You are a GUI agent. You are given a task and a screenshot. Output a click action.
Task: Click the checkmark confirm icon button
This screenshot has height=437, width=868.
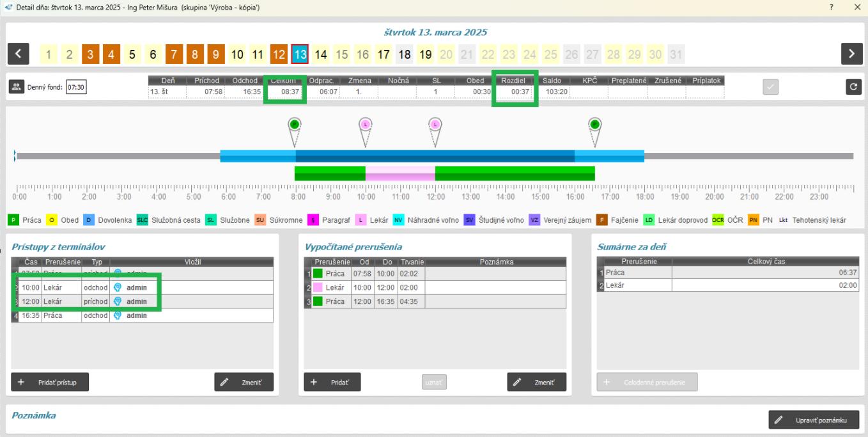coord(771,86)
